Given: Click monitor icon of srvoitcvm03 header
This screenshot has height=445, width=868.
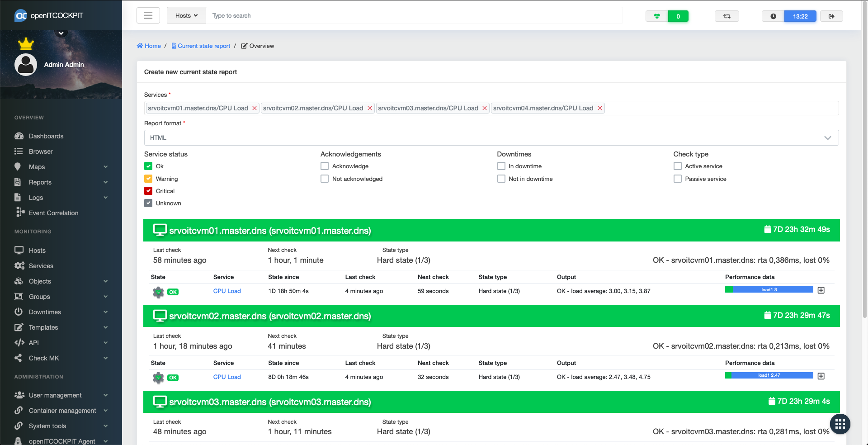Looking at the screenshot, I should [x=160, y=402].
